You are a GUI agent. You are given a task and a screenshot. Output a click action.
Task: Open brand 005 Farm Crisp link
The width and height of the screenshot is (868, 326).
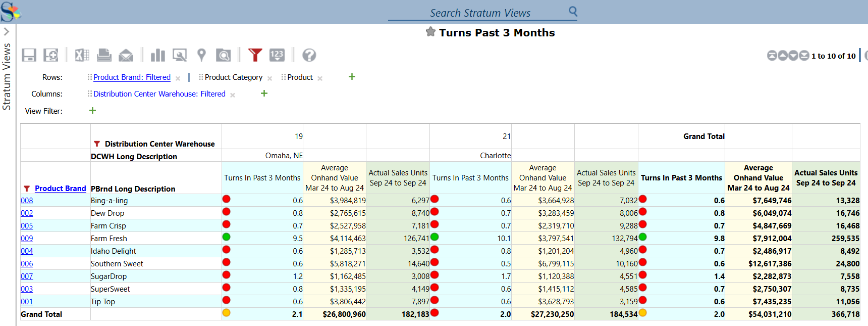[27, 226]
